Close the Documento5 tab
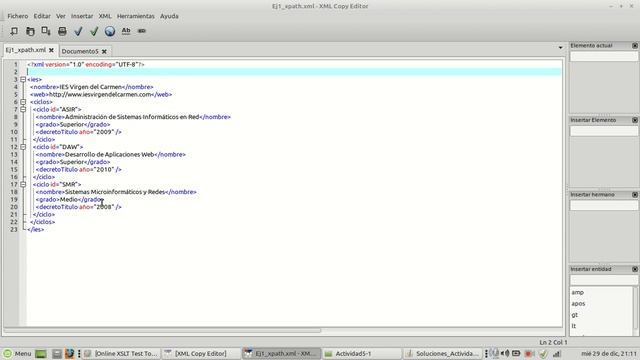Image resolution: width=640 pixels, height=360 pixels. pyautogui.click(x=104, y=51)
